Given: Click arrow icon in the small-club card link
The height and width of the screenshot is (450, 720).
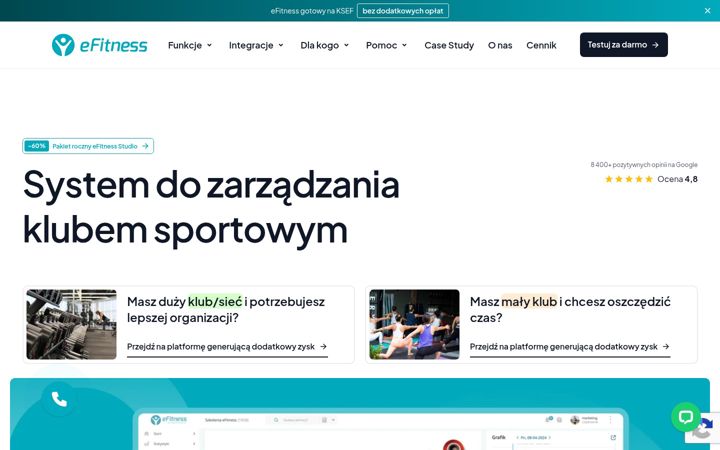Looking at the screenshot, I should pos(666,347).
